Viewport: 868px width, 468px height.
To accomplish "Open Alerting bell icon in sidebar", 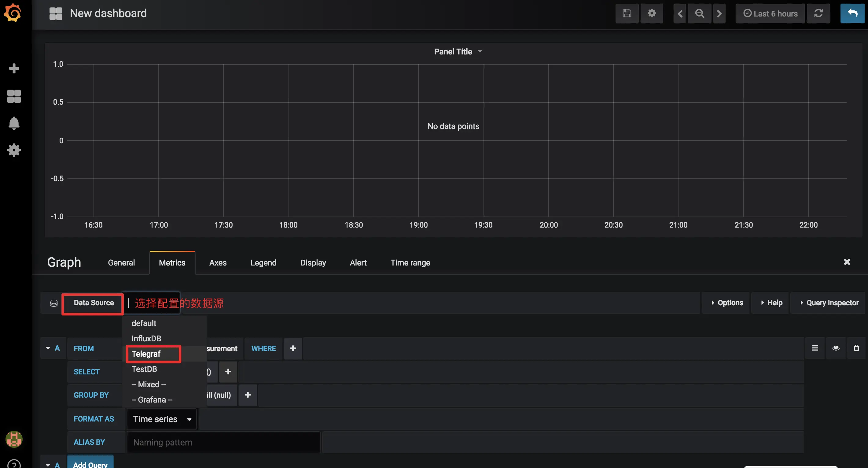I will 14,123.
